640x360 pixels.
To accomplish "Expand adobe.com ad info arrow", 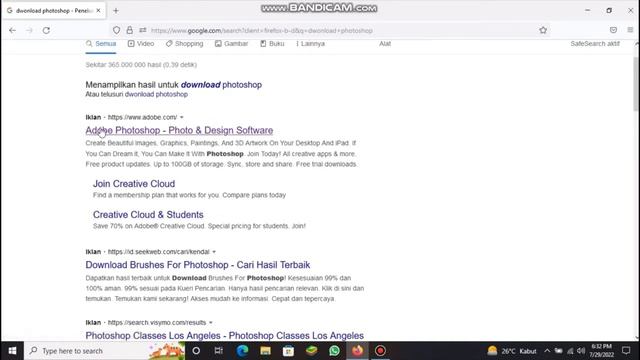I will (182, 118).
